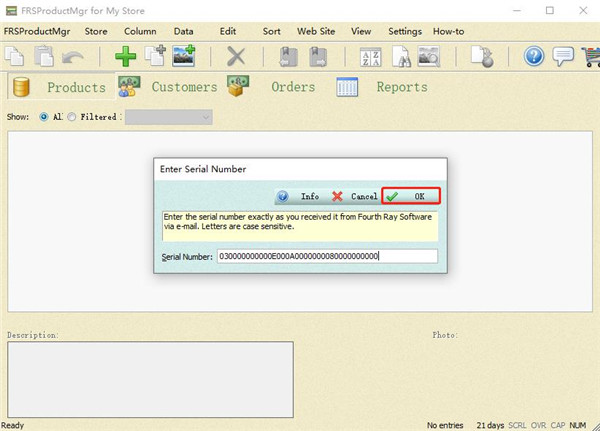The width and height of the screenshot is (600, 431).
Task: Open the Store menu
Action: pos(96,31)
